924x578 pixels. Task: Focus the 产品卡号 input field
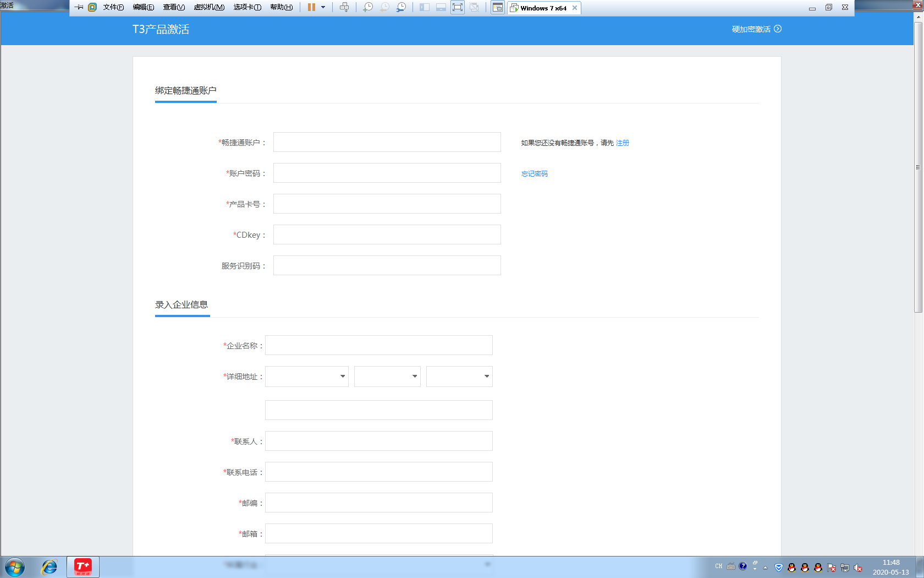point(387,204)
